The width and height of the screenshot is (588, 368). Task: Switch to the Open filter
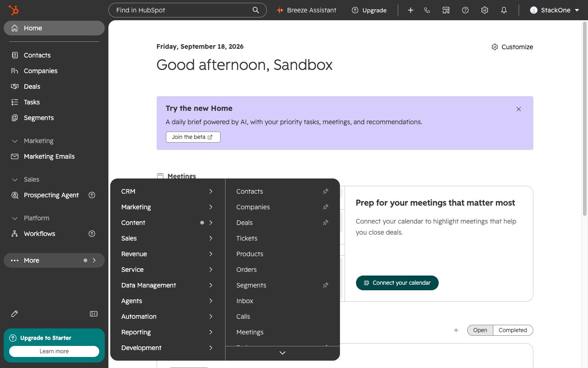tap(480, 330)
